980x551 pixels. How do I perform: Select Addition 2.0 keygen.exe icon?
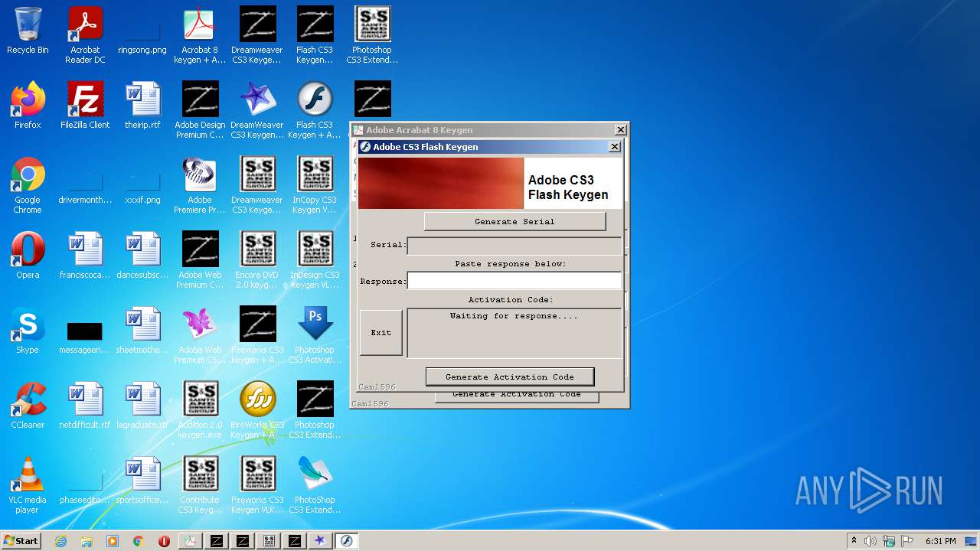(200, 410)
